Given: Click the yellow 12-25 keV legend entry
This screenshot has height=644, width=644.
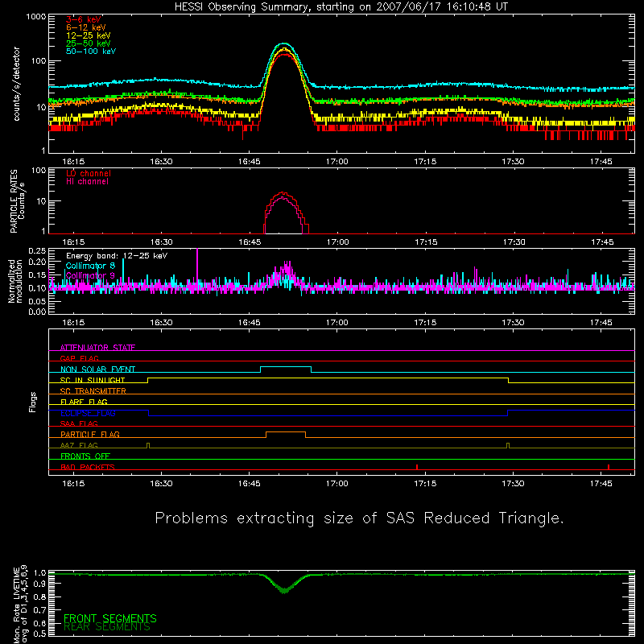Looking at the screenshot, I should (89, 35).
